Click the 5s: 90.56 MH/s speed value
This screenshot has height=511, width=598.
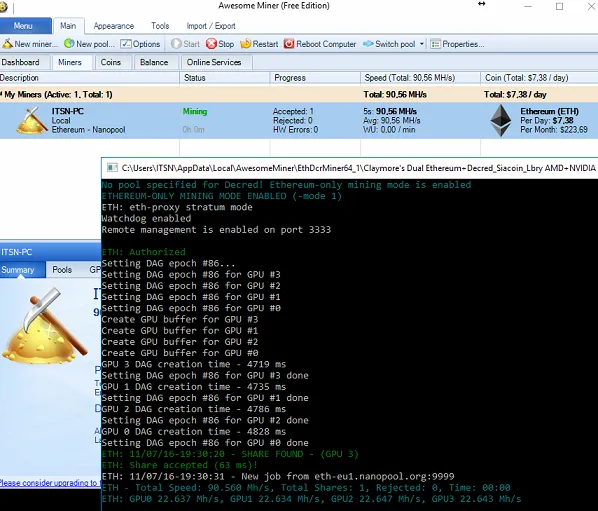390,111
